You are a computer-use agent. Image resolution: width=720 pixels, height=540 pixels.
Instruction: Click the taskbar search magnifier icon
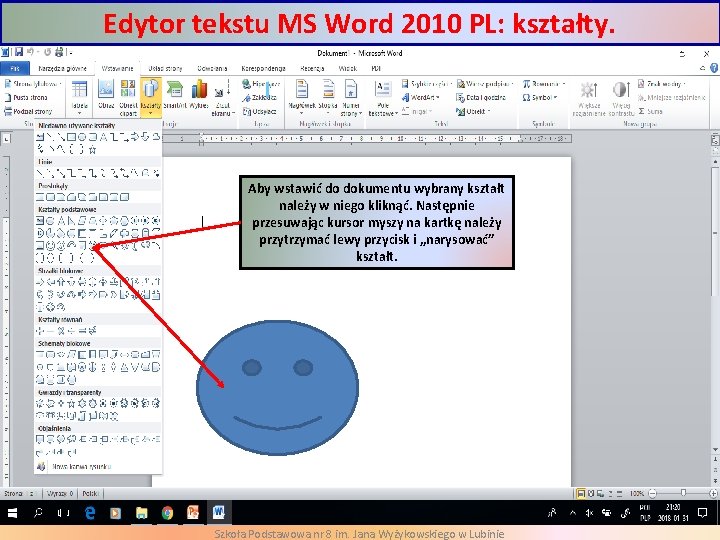click(x=38, y=512)
